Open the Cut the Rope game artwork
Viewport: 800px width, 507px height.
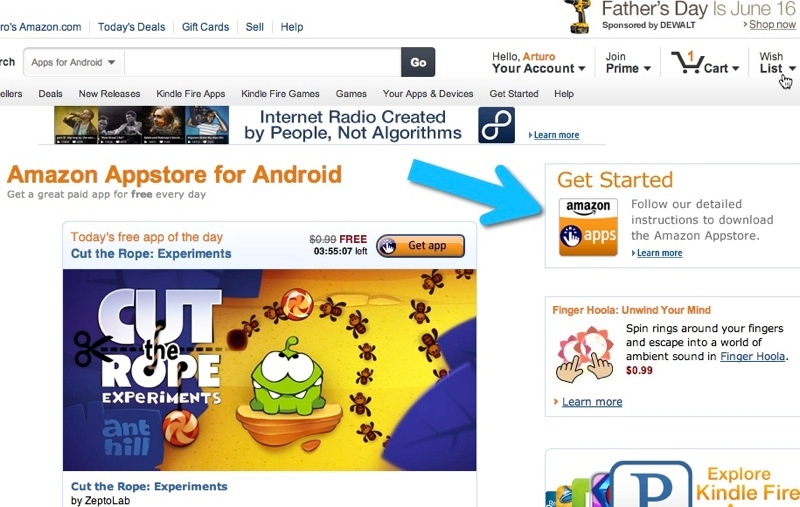click(269, 370)
